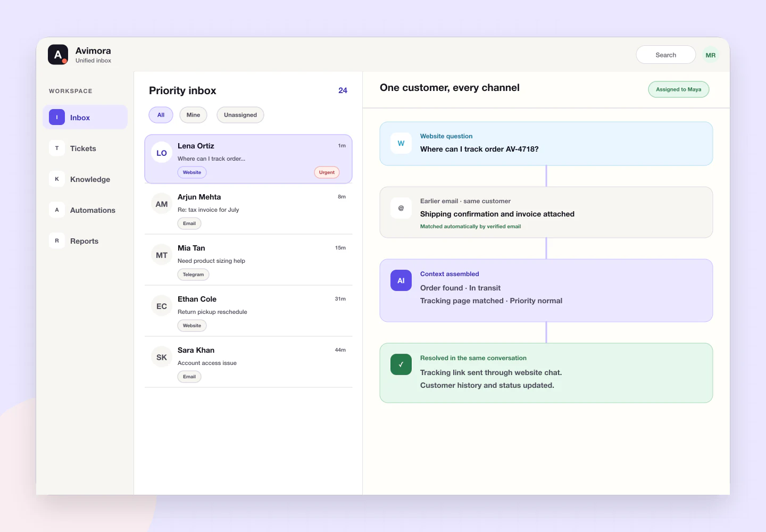Viewport: 766px width, 532px height.
Task: Navigate to Automations
Action: click(x=85, y=210)
